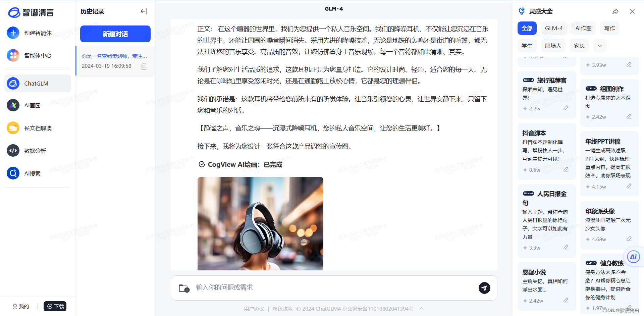
Task: Delete the 2024-03-19 history conversation
Action: 144,66
